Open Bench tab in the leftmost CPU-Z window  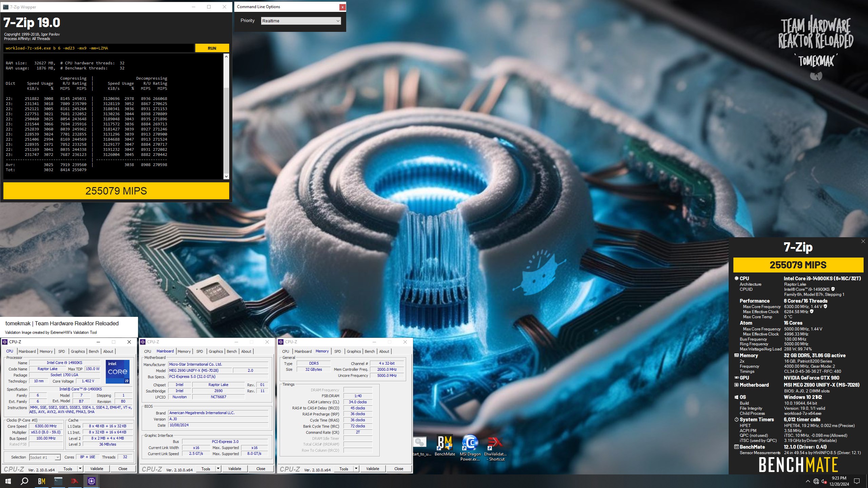click(94, 351)
